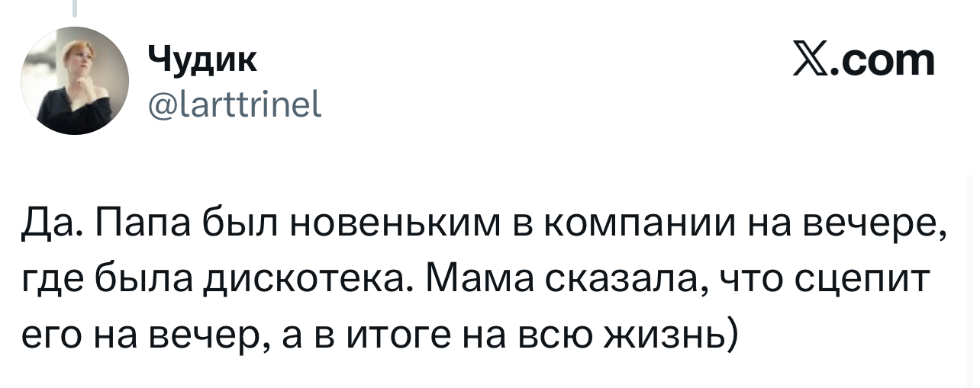Open Чудик's profile avatar picture
The width and height of the screenshot is (980, 388).
pyautogui.click(x=76, y=81)
